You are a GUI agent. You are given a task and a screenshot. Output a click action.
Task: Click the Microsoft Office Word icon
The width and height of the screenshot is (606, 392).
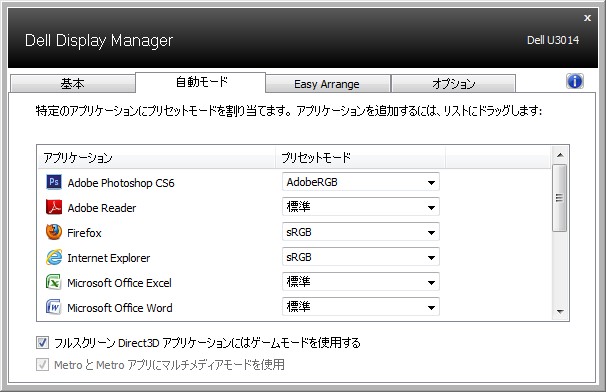pyautogui.click(x=53, y=307)
